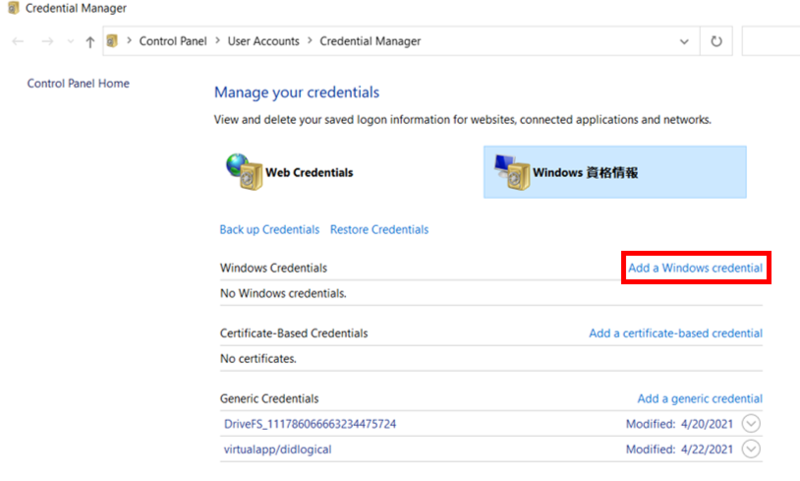Refresh the Credential Manager page
Viewport: 800px width, 481px height.
pyautogui.click(x=716, y=41)
